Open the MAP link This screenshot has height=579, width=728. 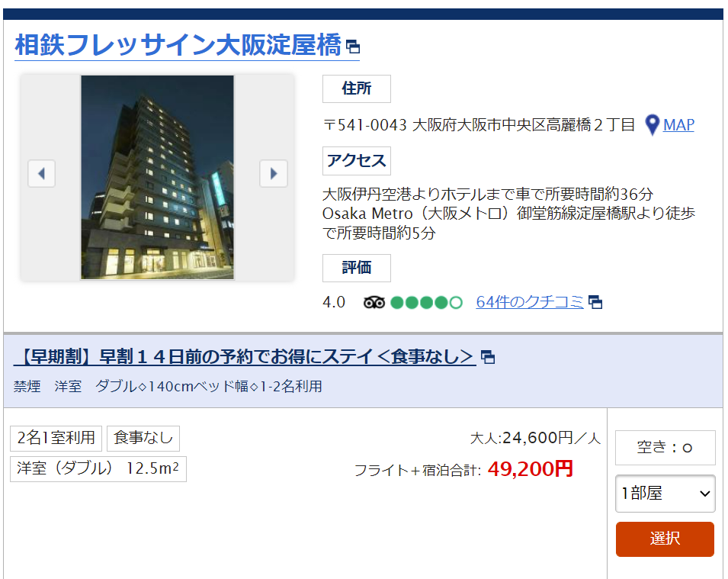(678, 124)
